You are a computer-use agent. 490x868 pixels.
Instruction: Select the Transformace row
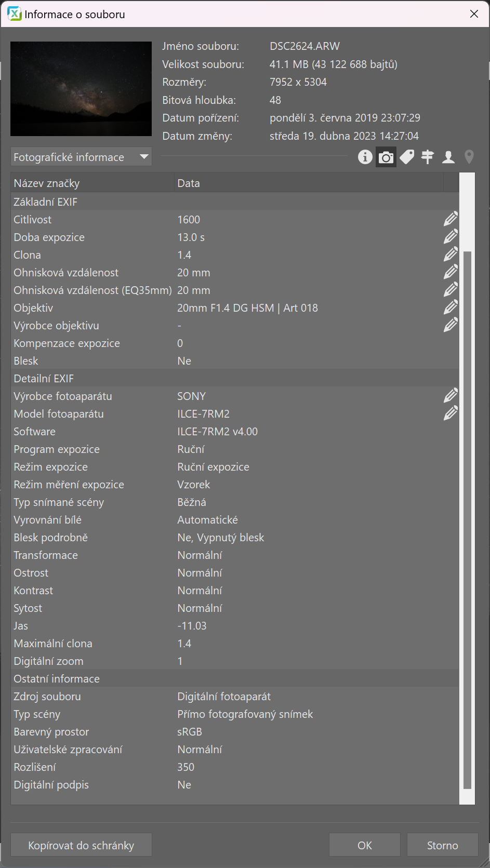pos(235,555)
